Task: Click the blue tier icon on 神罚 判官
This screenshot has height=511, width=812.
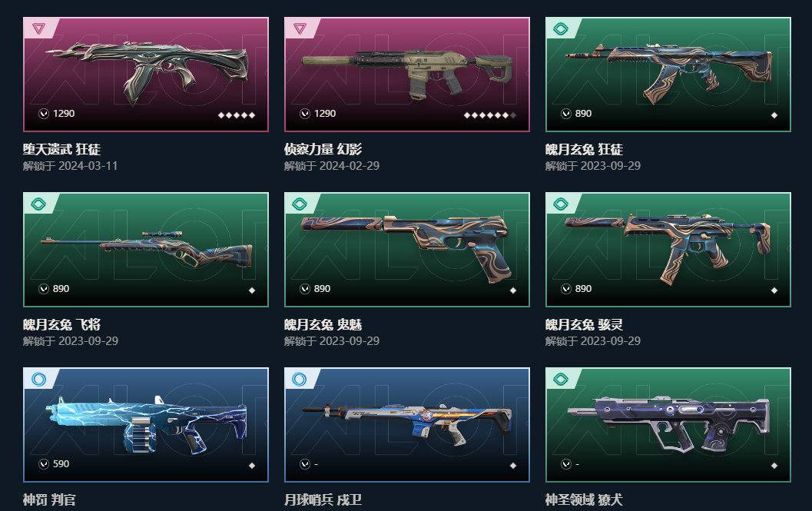Action: tap(39, 380)
